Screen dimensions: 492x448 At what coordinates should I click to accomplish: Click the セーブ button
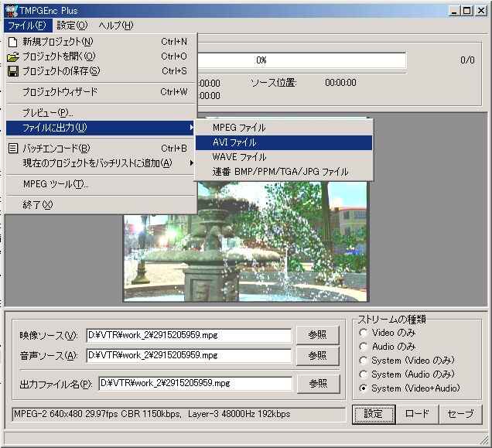click(460, 414)
